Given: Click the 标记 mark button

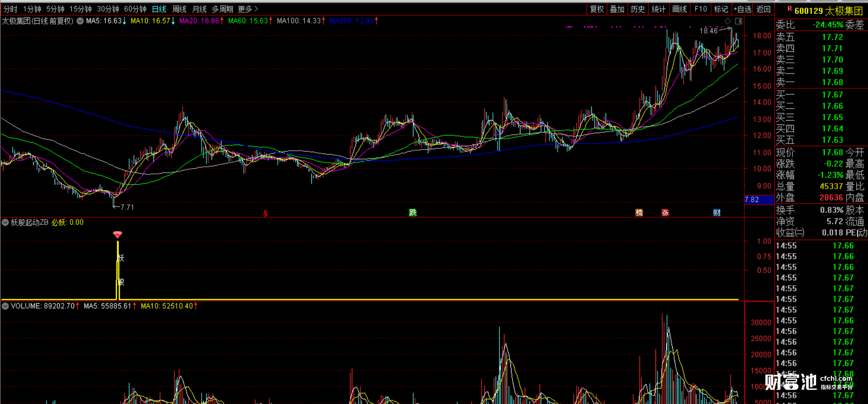Looking at the screenshot, I should click(x=721, y=9).
